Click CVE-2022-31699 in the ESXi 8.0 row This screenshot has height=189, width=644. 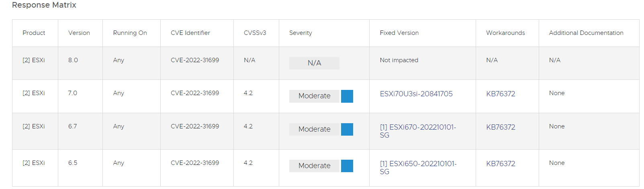[x=195, y=60]
